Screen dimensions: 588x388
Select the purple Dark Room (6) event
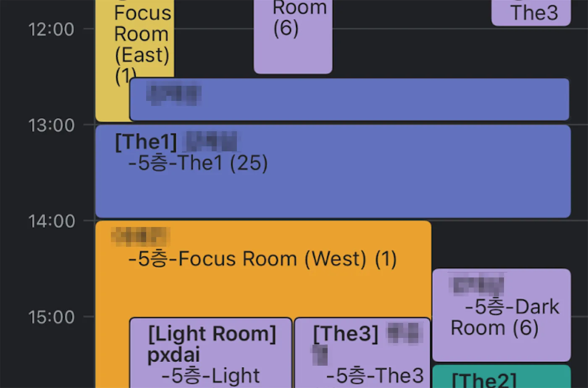501,315
